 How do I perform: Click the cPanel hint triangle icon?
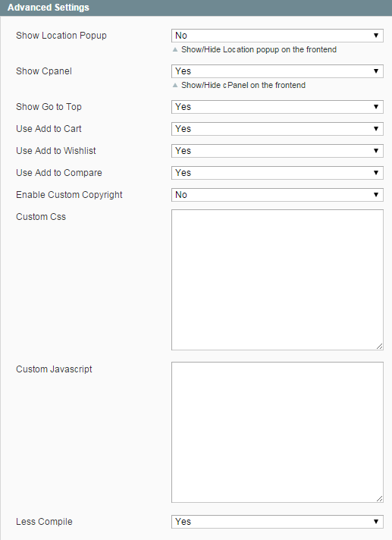pos(175,85)
